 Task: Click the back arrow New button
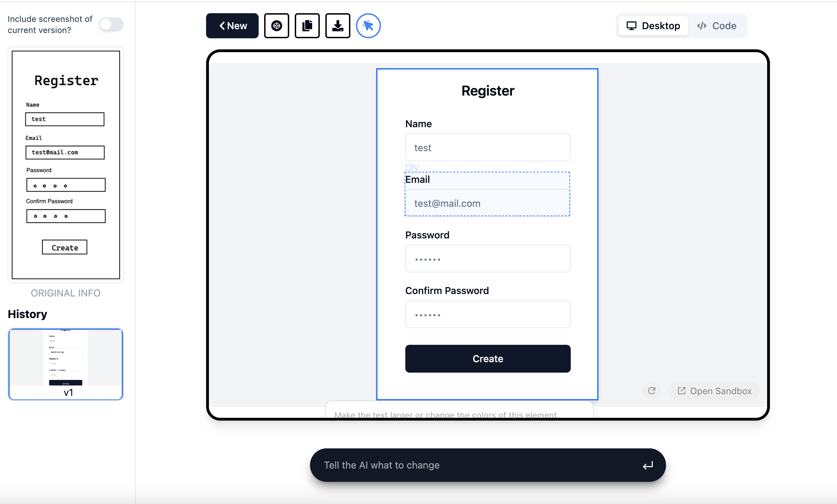point(232,26)
